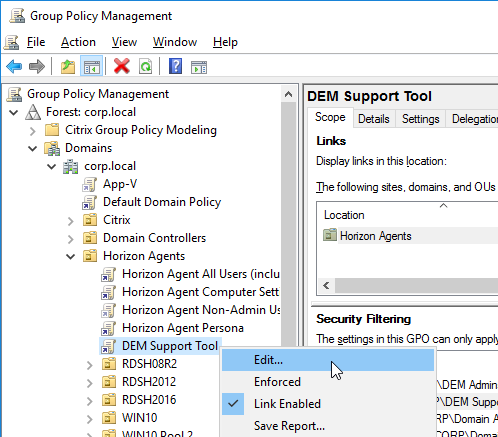The image size is (498, 437).
Task: Switch to the Settings tab
Action: (420, 119)
